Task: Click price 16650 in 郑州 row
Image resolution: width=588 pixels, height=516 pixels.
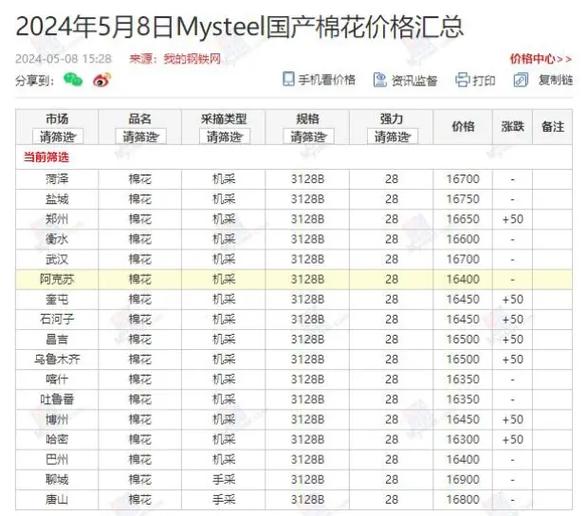Action: (x=463, y=219)
